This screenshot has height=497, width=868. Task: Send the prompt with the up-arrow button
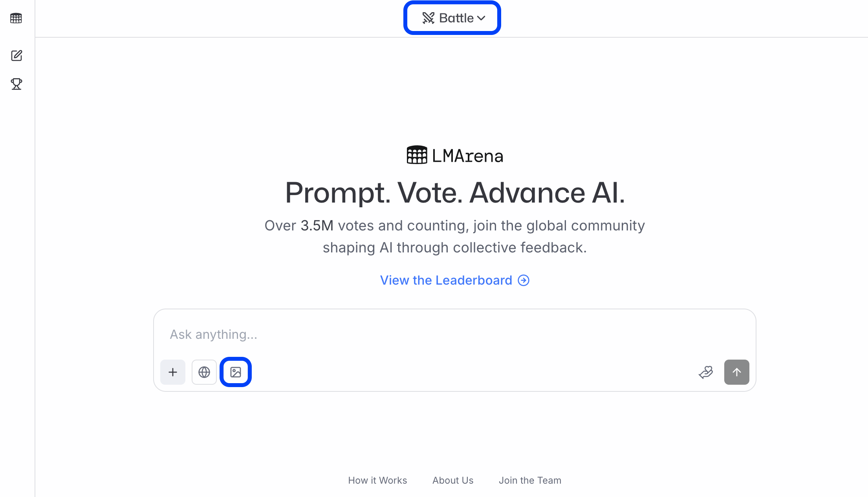point(736,372)
